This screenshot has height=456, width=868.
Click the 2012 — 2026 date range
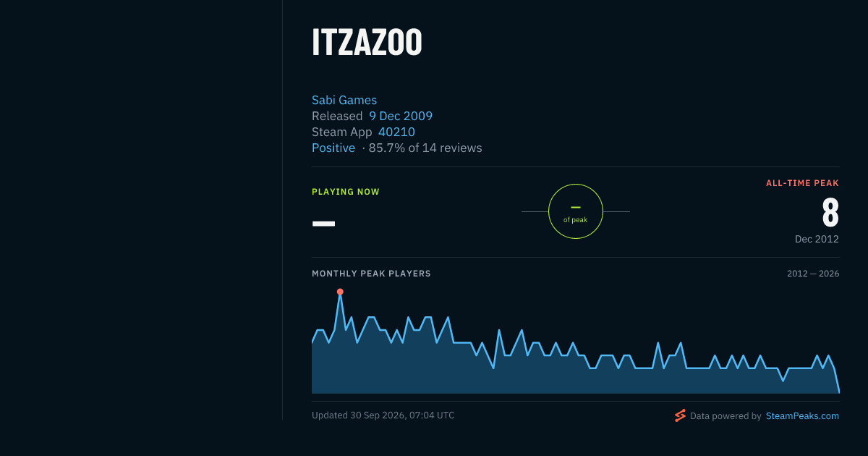pos(813,274)
